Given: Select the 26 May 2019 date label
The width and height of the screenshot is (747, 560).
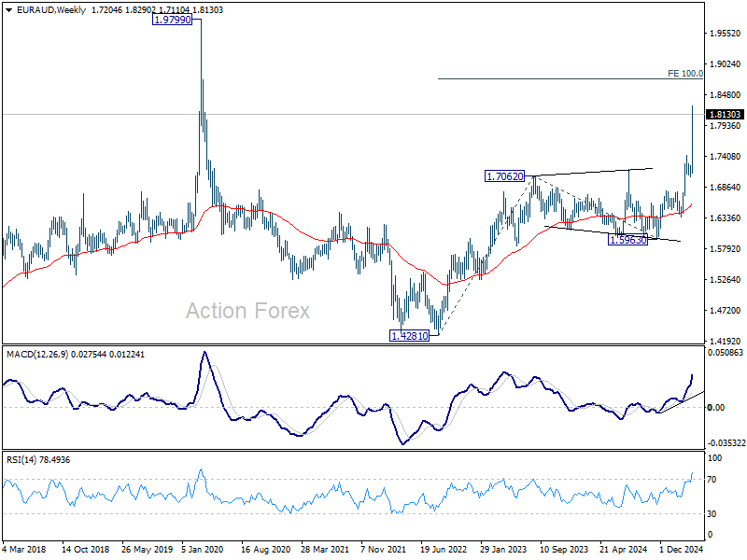Looking at the screenshot, I should point(147,549).
